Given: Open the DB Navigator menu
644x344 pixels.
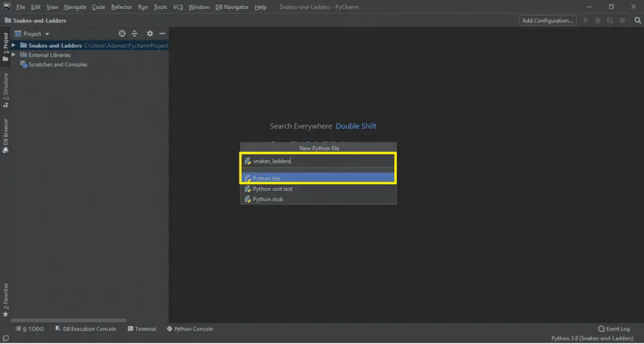Looking at the screenshot, I should 232,7.
